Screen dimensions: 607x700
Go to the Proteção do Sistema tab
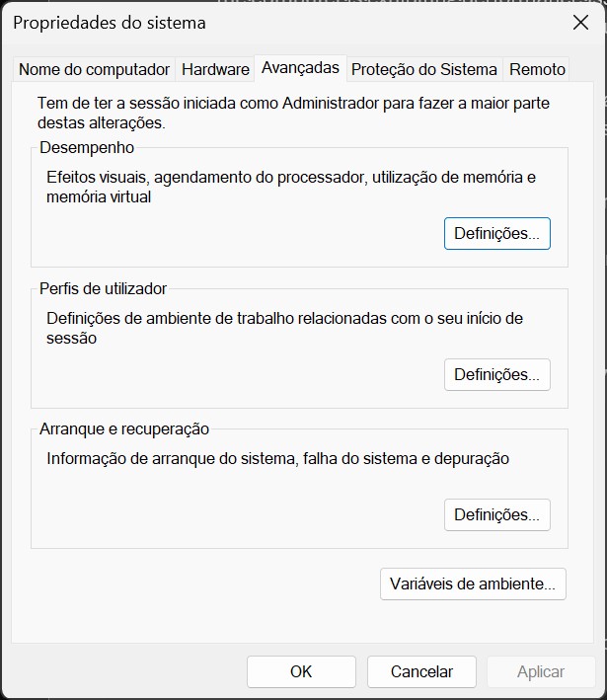pyautogui.click(x=424, y=69)
